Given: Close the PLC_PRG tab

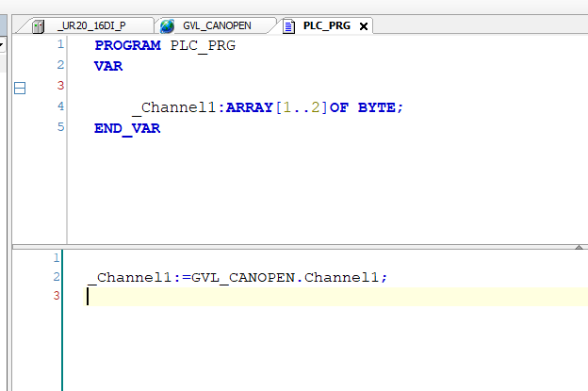Looking at the screenshot, I should [363, 26].
